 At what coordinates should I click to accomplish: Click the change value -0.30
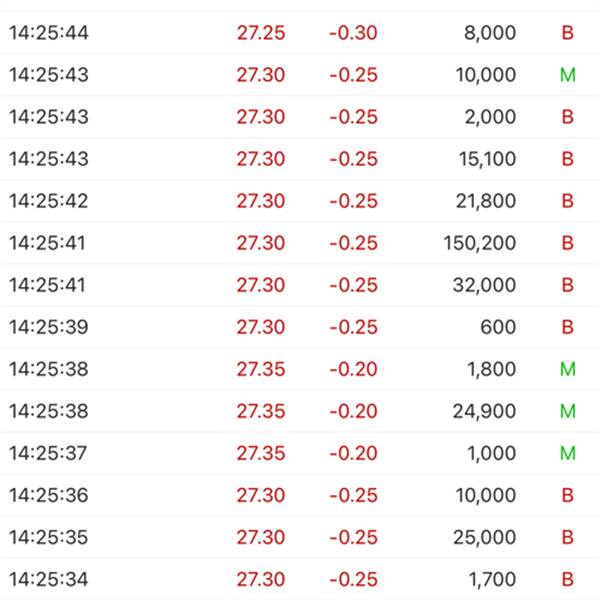tap(353, 33)
